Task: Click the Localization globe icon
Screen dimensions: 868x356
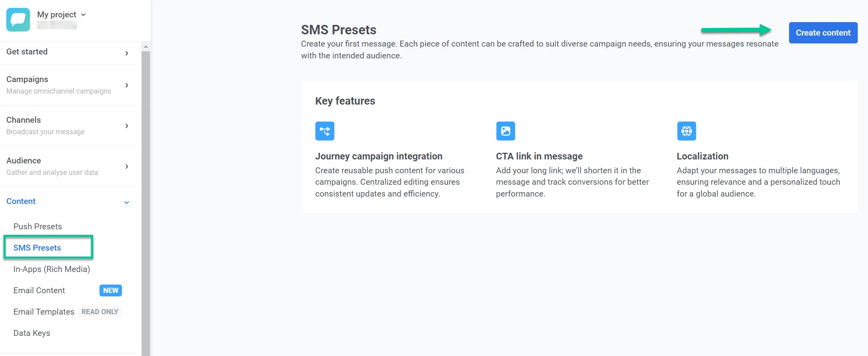Action: click(x=686, y=131)
